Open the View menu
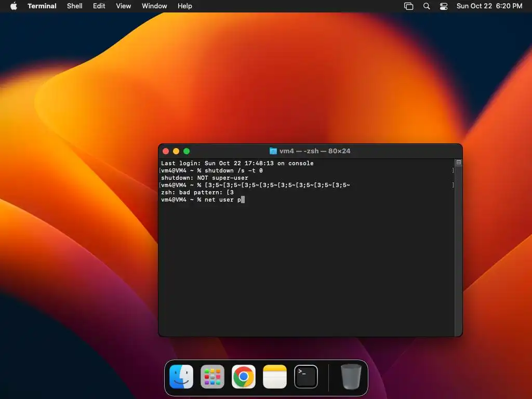The image size is (532, 399). coord(124,6)
